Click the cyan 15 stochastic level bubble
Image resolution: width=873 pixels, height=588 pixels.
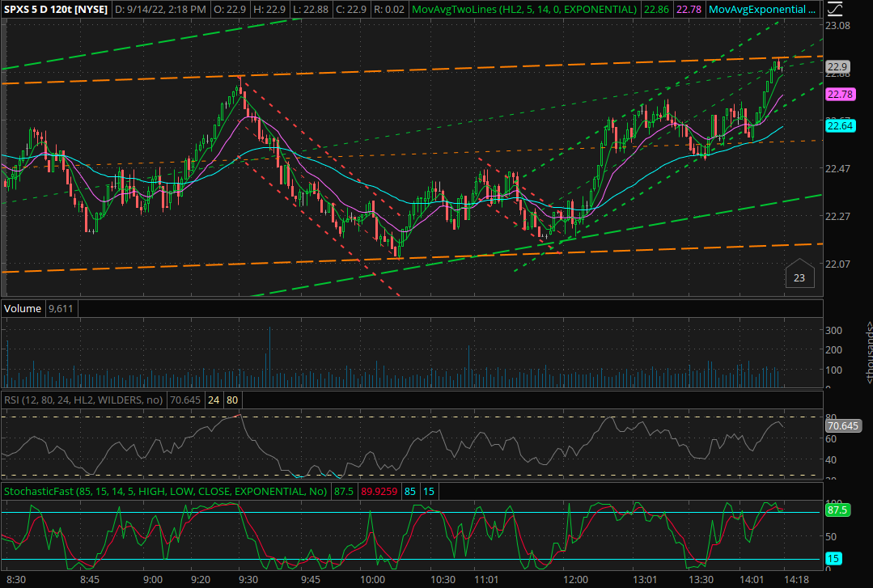(x=833, y=559)
